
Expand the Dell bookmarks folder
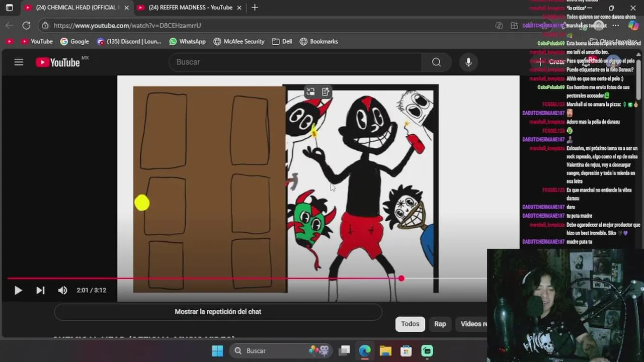[282, 41]
